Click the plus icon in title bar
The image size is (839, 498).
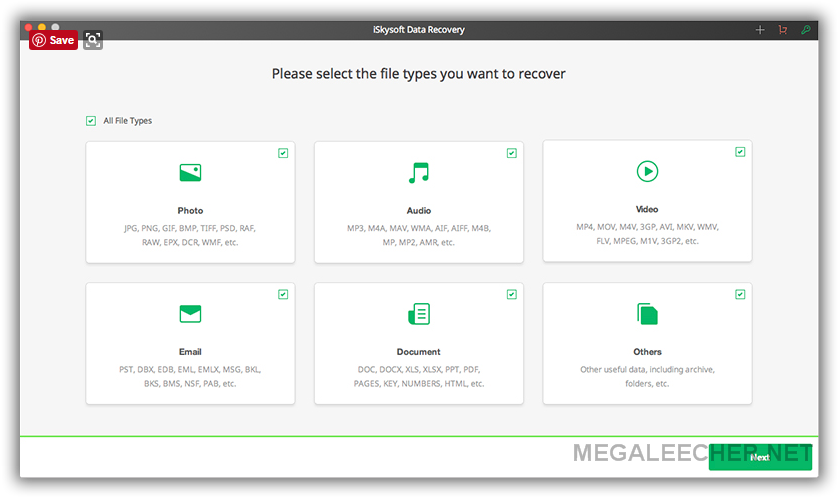(760, 30)
